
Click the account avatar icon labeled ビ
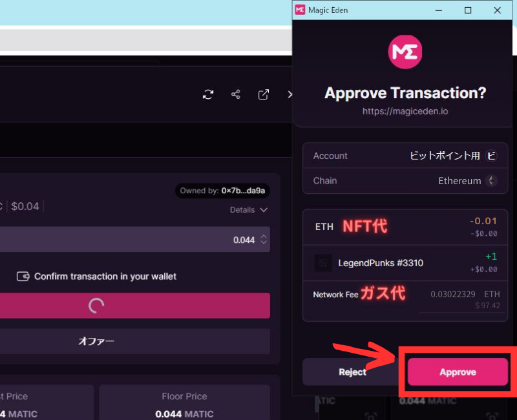tap(491, 156)
